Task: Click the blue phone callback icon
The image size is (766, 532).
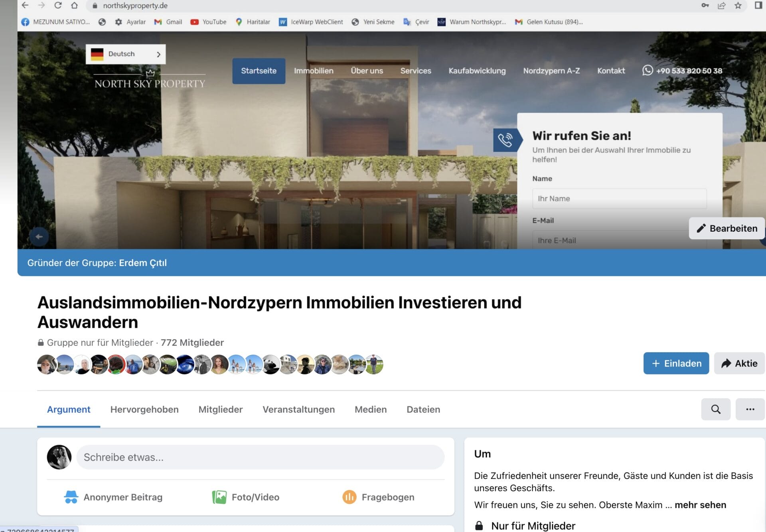Action: pyautogui.click(x=505, y=140)
